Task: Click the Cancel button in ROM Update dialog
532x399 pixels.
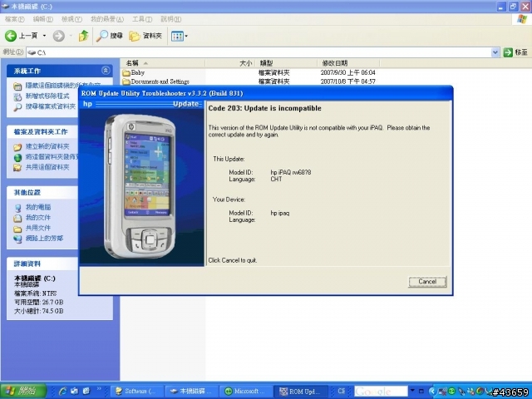Action: click(427, 282)
